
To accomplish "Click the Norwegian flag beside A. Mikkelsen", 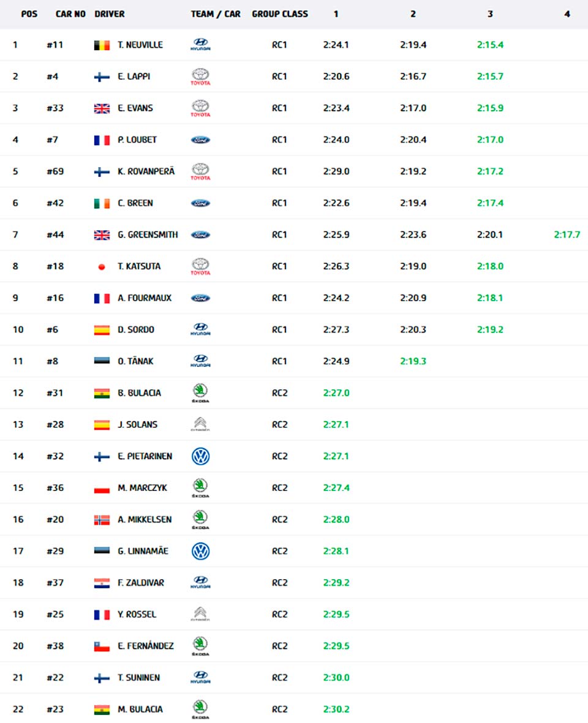I will tap(102, 520).
